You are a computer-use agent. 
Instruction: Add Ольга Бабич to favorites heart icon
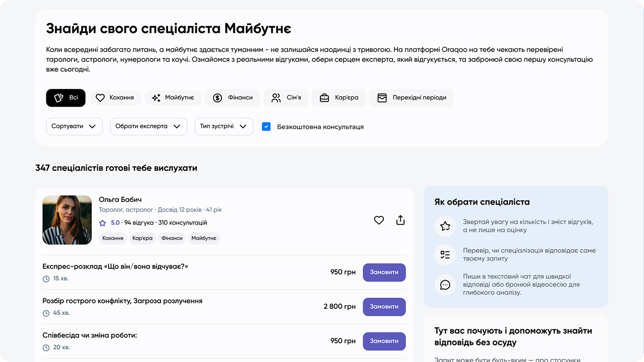point(379,220)
